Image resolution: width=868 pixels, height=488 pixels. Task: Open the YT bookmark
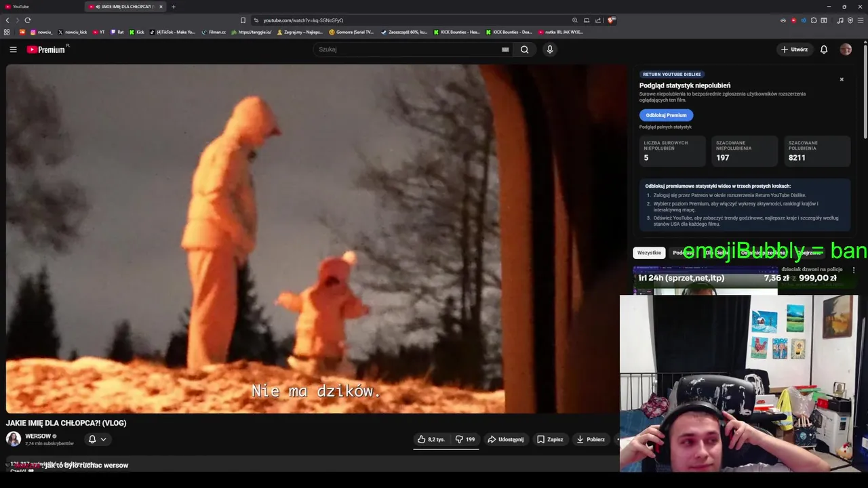click(x=99, y=32)
